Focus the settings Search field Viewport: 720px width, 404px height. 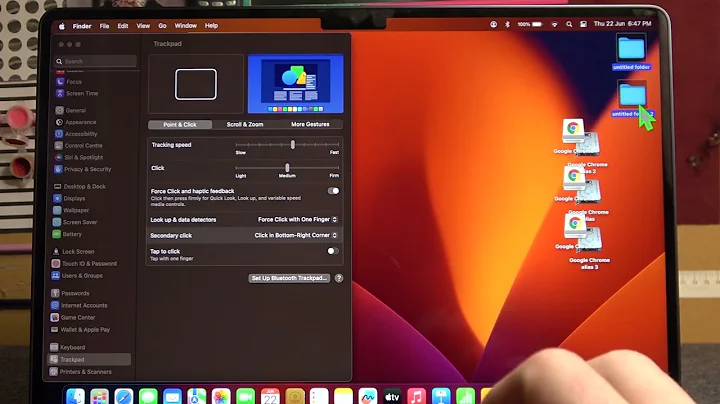[96, 61]
